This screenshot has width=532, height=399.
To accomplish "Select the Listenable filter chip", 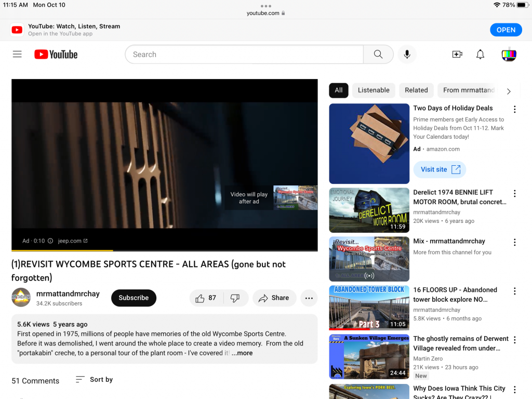I will point(374,90).
